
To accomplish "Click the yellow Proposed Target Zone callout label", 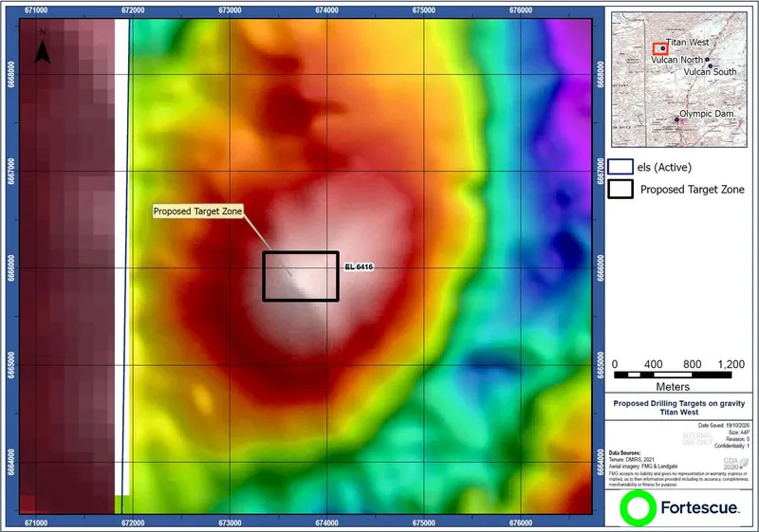I will 197,211.
